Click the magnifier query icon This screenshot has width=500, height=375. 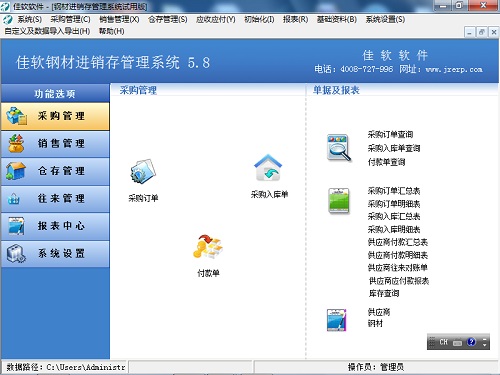(339, 148)
